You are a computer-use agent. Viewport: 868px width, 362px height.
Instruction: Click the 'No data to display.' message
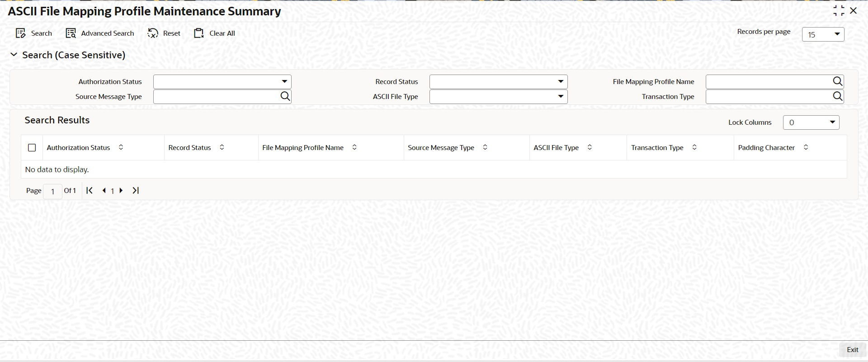click(57, 169)
